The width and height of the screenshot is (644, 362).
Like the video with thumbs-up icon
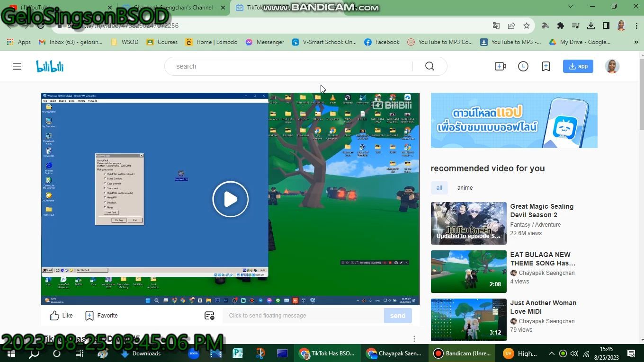[61, 316]
